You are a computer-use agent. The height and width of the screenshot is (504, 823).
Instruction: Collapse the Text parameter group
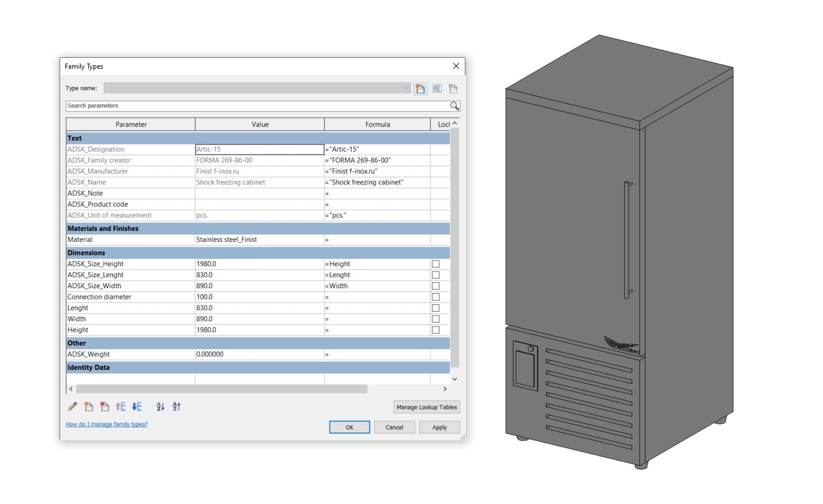coord(258,138)
